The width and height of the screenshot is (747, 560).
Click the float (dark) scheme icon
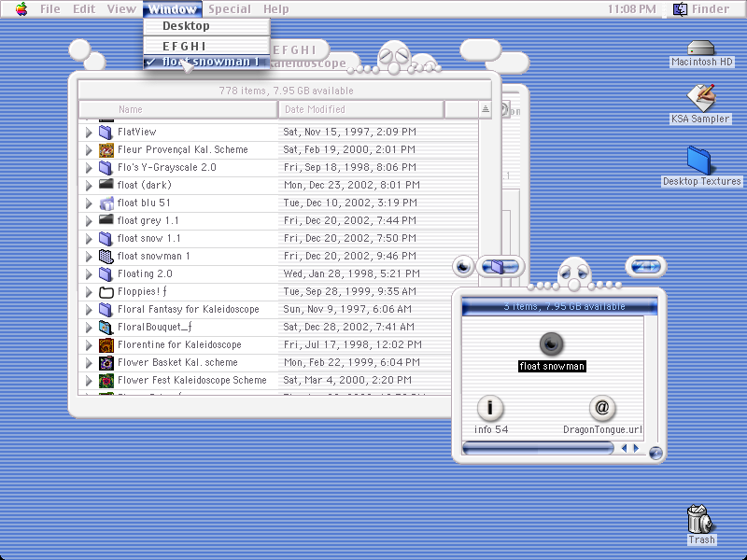[x=106, y=184]
